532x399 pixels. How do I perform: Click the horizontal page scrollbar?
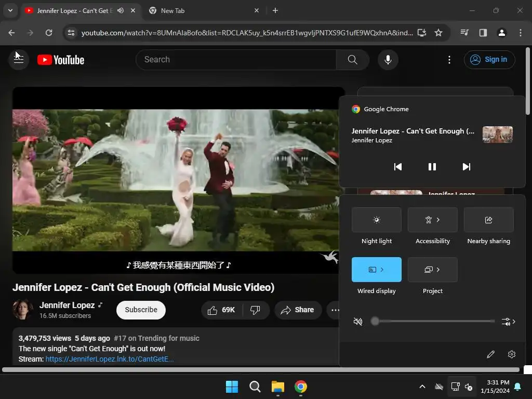point(261,370)
